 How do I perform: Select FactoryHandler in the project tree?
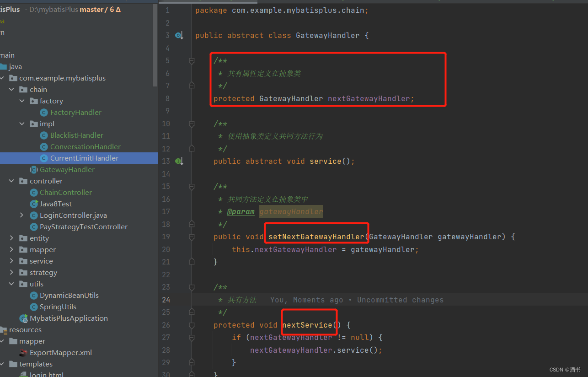76,113
